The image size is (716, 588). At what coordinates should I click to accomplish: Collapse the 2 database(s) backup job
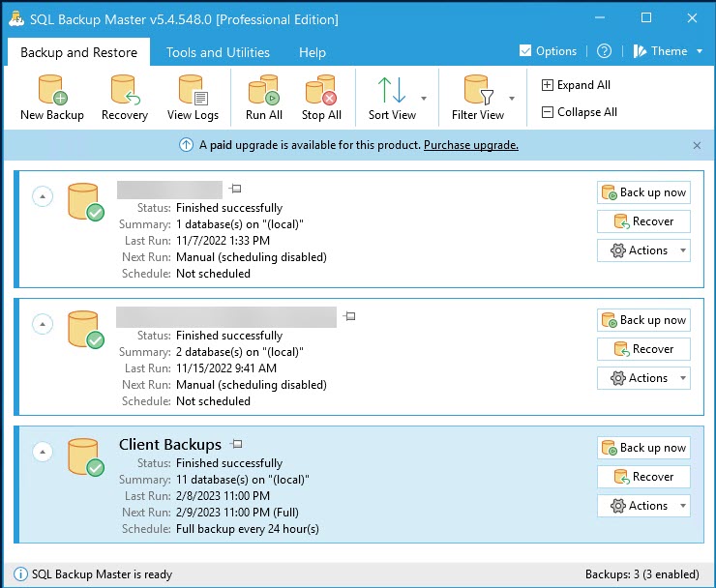pyautogui.click(x=43, y=324)
